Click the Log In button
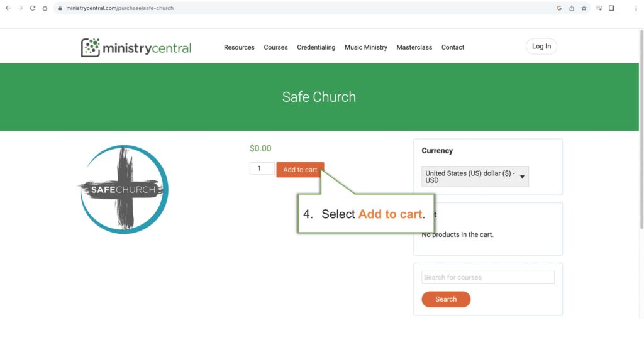644x362 pixels. [x=541, y=47]
